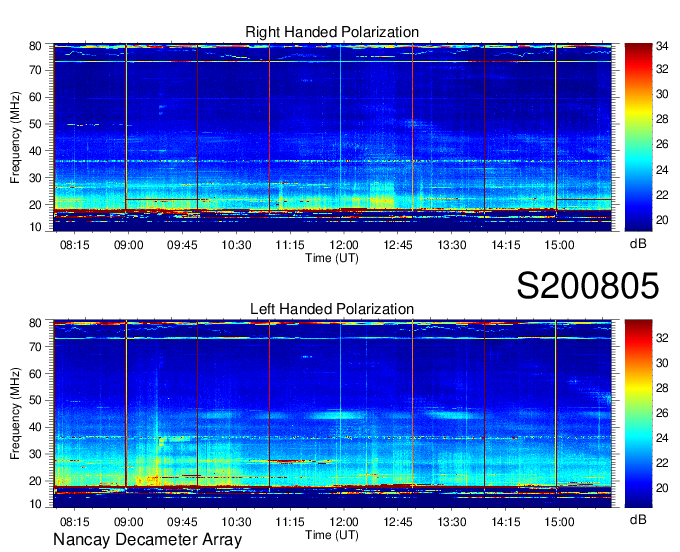The width and height of the screenshot is (680, 552).
Task: Click inside the Left Handed Polarization spectrogram
Action: coord(332,414)
